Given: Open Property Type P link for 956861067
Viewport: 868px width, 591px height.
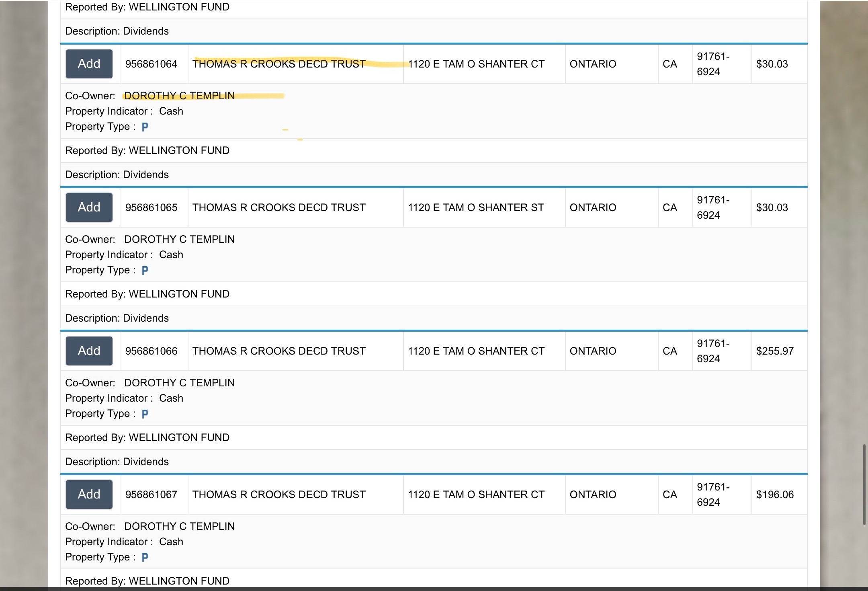Looking at the screenshot, I should click(145, 558).
